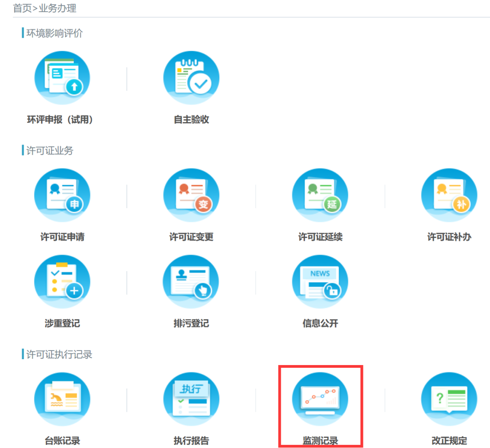Open 许可证申请 to apply for a permit
This screenshot has width=490, height=448.
(x=62, y=195)
